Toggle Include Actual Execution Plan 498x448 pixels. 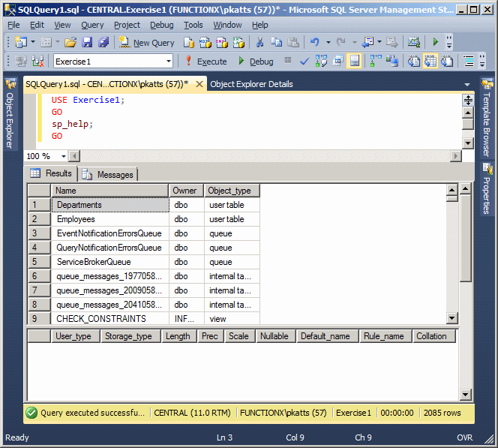(376, 61)
